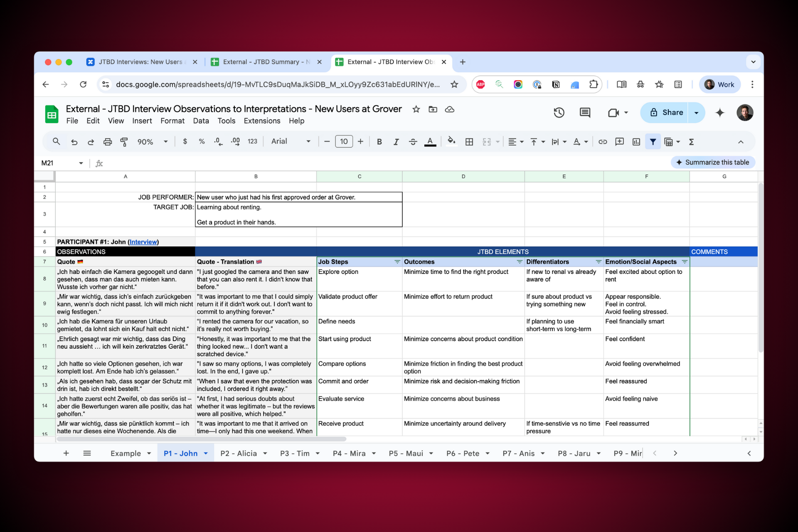Click the functions sigma icon
The height and width of the screenshot is (532, 798).
[691, 142]
